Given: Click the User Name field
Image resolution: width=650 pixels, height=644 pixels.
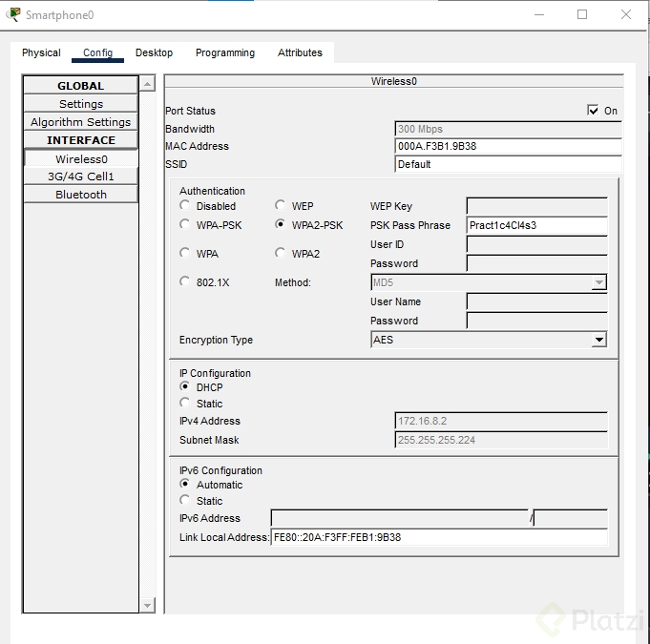Looking at the screenshot, I should tap(536, 301).
